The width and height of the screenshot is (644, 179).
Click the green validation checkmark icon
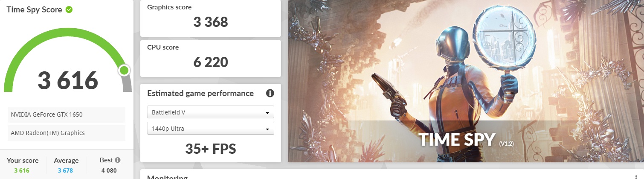pyautogui.click(x=69, y=9)
